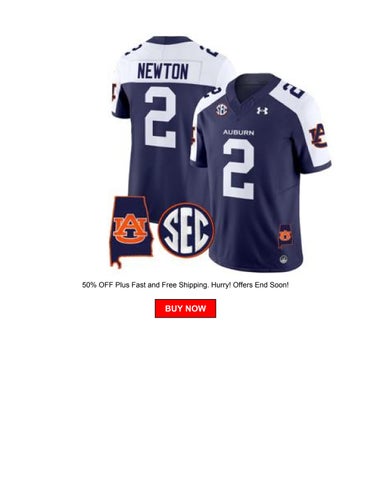Click the small Auburn state patch on jersey hem
This screenshot has height=480, width=371.
click(x=284, y=235)
